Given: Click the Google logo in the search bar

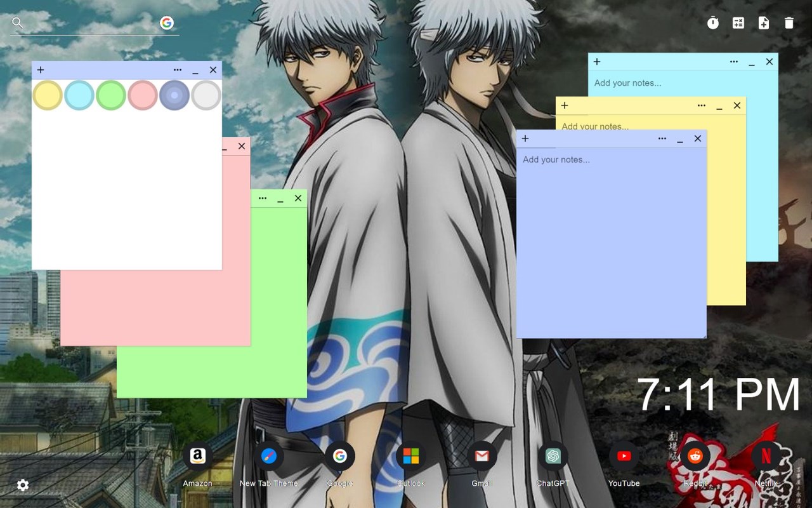Looking at the screenshot, I should (167, 23).
